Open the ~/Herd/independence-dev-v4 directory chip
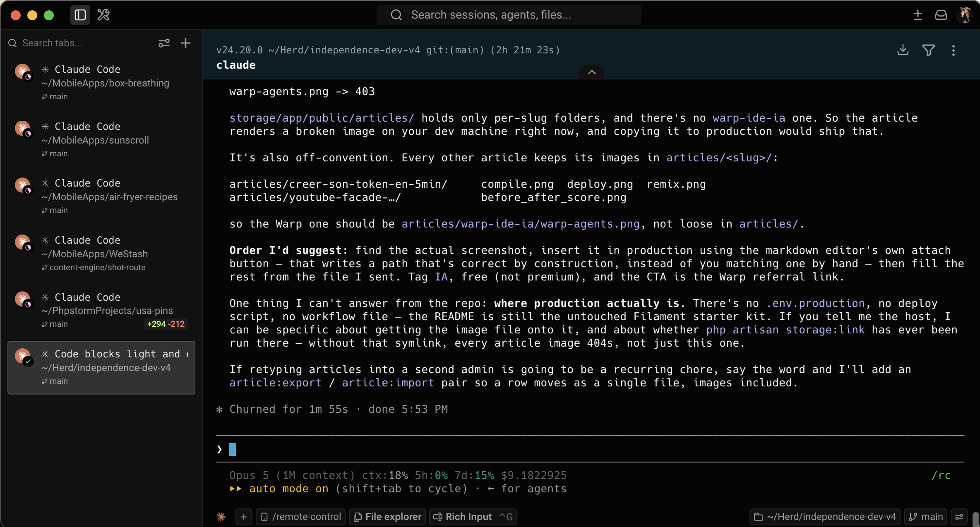This screenshot has height=527, width=980. pyautogui.click(x=825, y=517)
